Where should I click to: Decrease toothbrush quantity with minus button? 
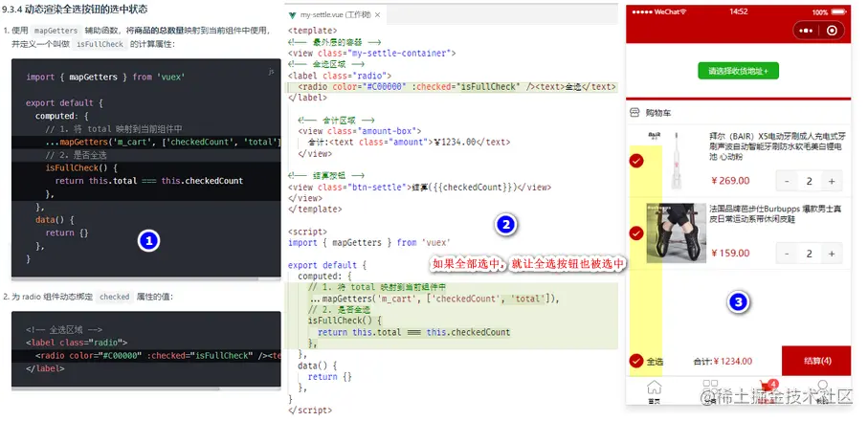point(788,181)
